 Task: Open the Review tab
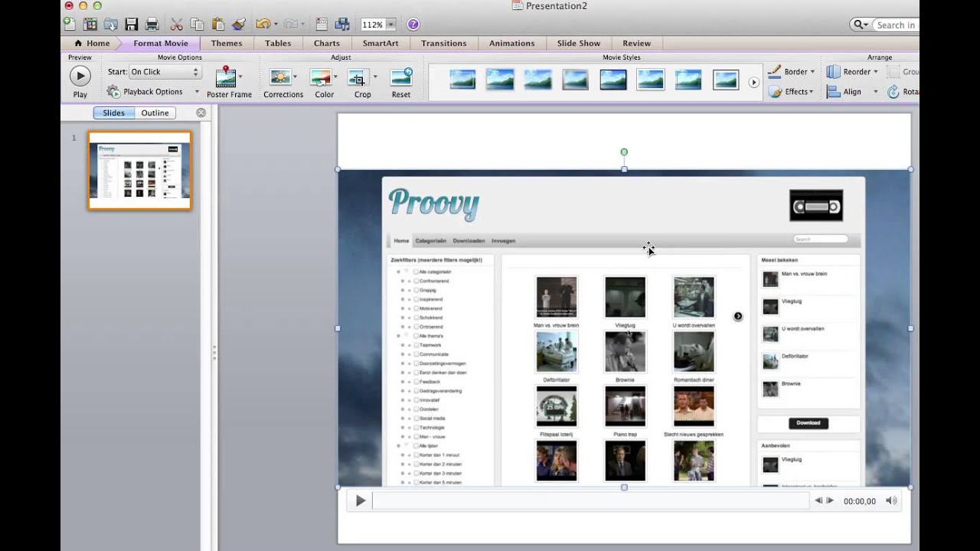point(637,44)
